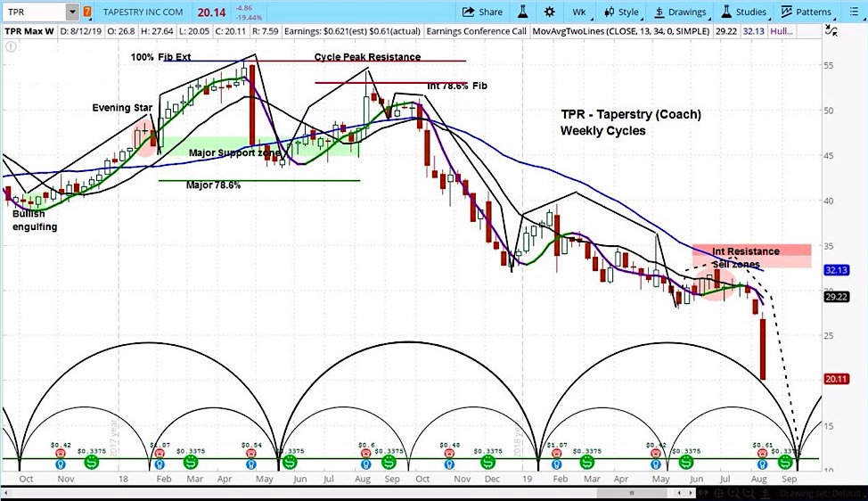The width and height of the screenshot is (868, 501).
Task: Open the list-style menu icon at toolbar end
Action: coord(853,12)
